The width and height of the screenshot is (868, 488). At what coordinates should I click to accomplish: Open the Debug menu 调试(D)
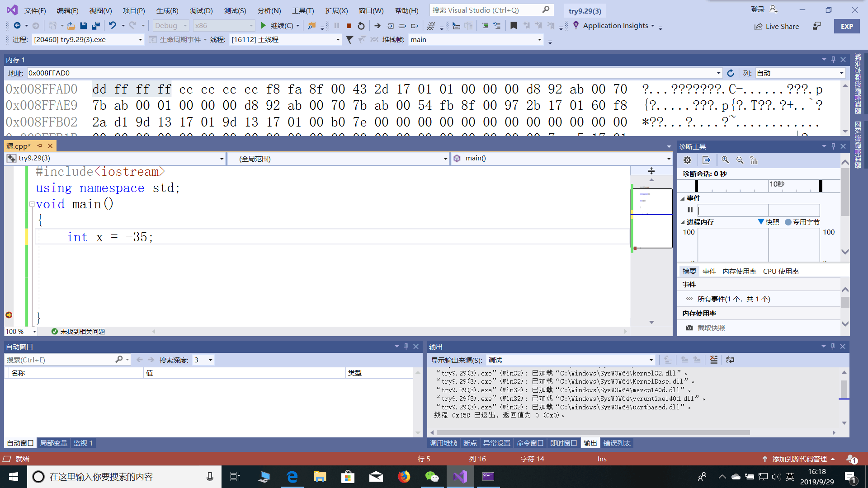201,10
